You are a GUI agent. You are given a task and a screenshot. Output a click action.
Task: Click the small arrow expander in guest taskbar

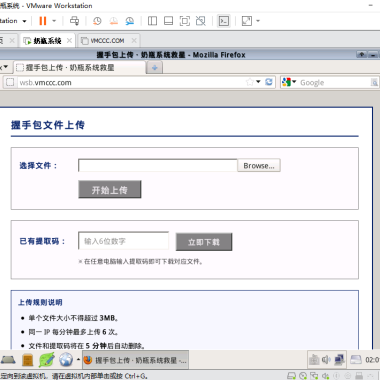pyautogui.click(x=78, y=359)
